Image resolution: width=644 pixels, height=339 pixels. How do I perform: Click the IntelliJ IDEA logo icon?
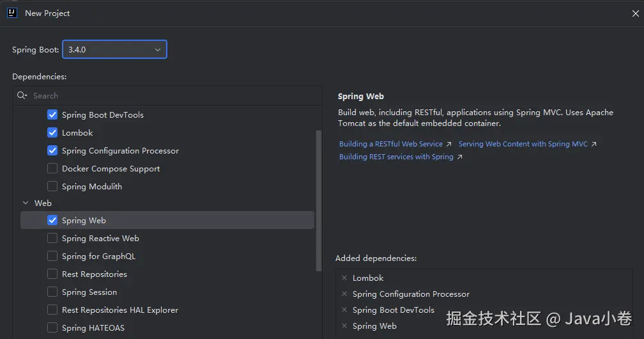click(x=11, y=13)
